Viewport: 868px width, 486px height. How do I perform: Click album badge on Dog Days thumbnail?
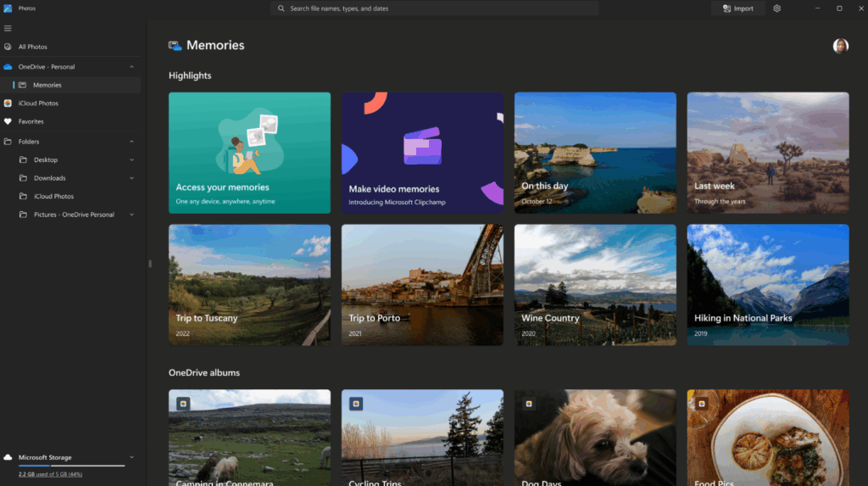click(x=528, y=404)
